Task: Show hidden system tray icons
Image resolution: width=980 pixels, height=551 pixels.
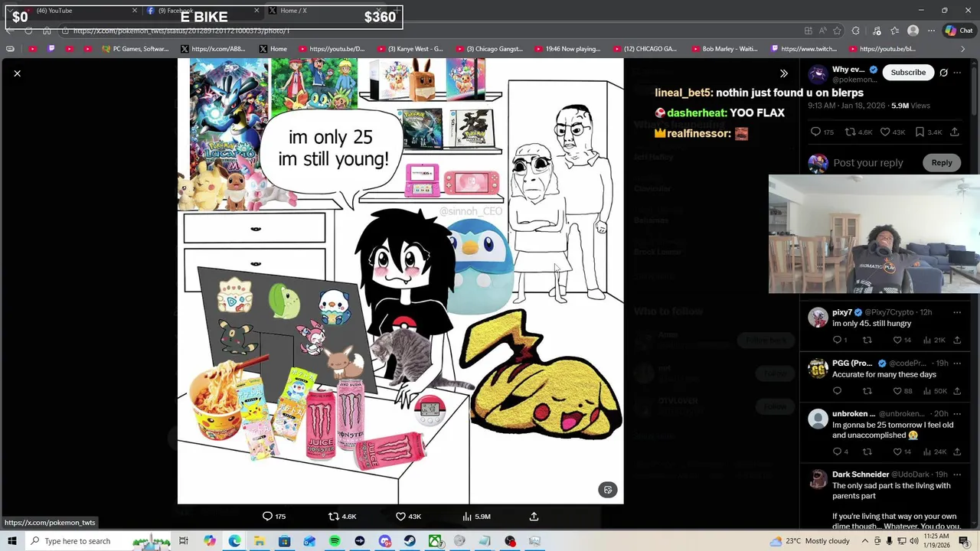Action: coord(864,541)
